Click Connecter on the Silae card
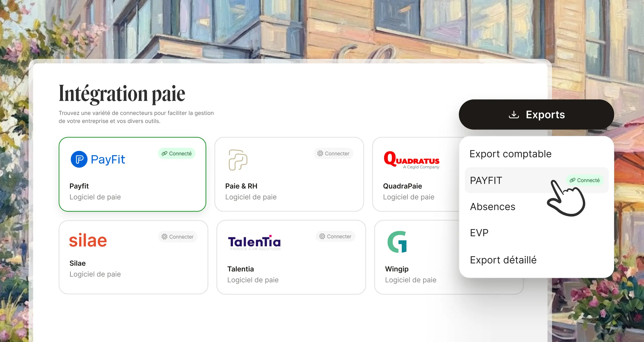The image size is (644, 342). coord(178,237)
